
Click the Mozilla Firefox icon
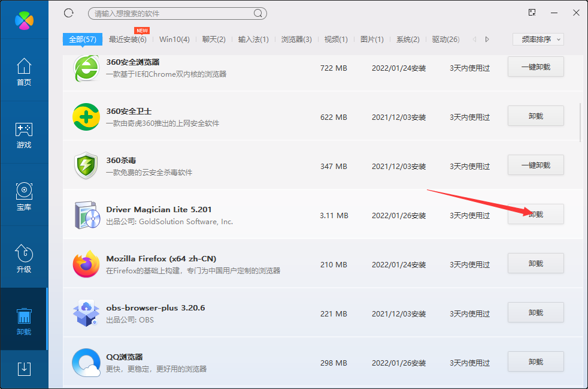[x=86, y=264]
